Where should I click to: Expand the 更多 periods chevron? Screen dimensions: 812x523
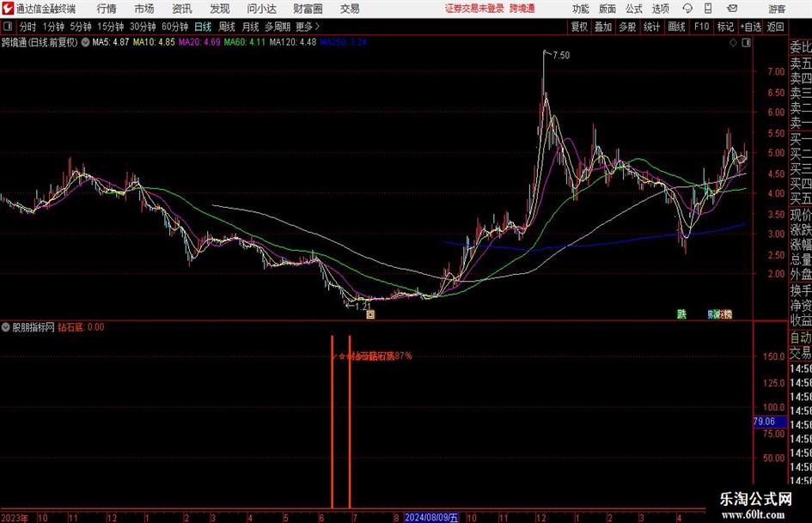pyautogui.click(x=308, y=27)
